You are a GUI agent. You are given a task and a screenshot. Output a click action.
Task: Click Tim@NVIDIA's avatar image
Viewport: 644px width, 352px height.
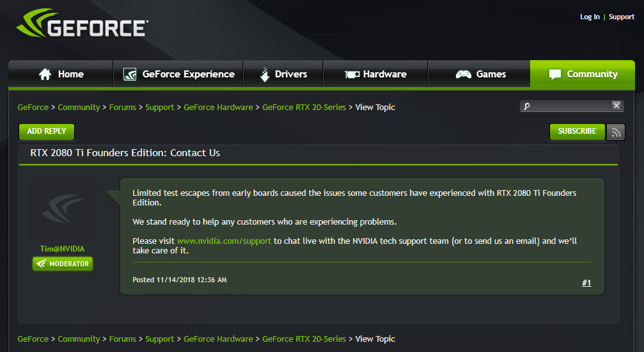[x=63, y=209]
